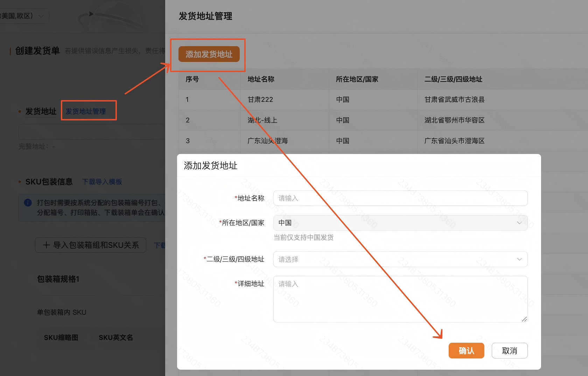Click the 发货地址 section label
The image size is (588, 376).
[40, 111]
